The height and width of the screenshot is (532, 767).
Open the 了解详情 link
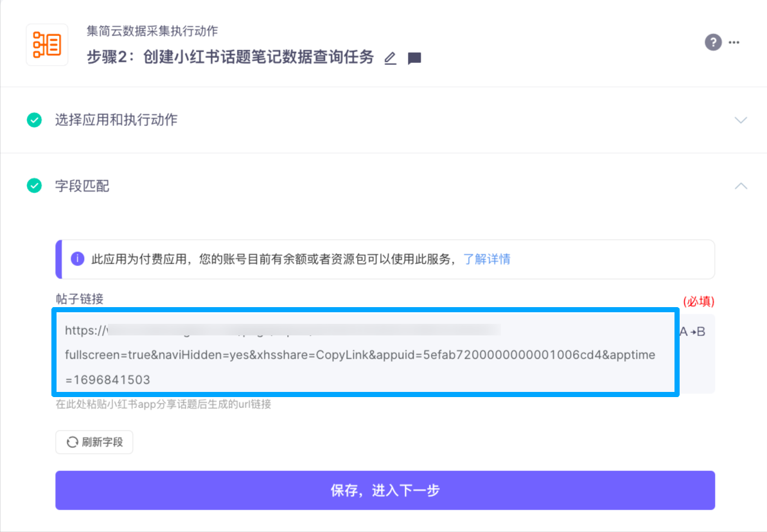pyautogui.click(x=487, y=259)
